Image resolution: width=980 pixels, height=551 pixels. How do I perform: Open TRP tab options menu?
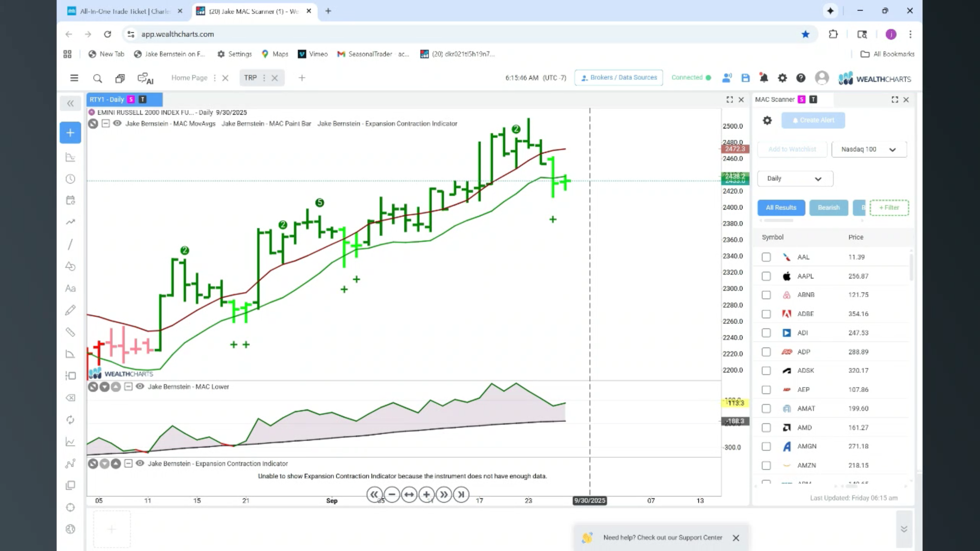[x=264, y=78]
